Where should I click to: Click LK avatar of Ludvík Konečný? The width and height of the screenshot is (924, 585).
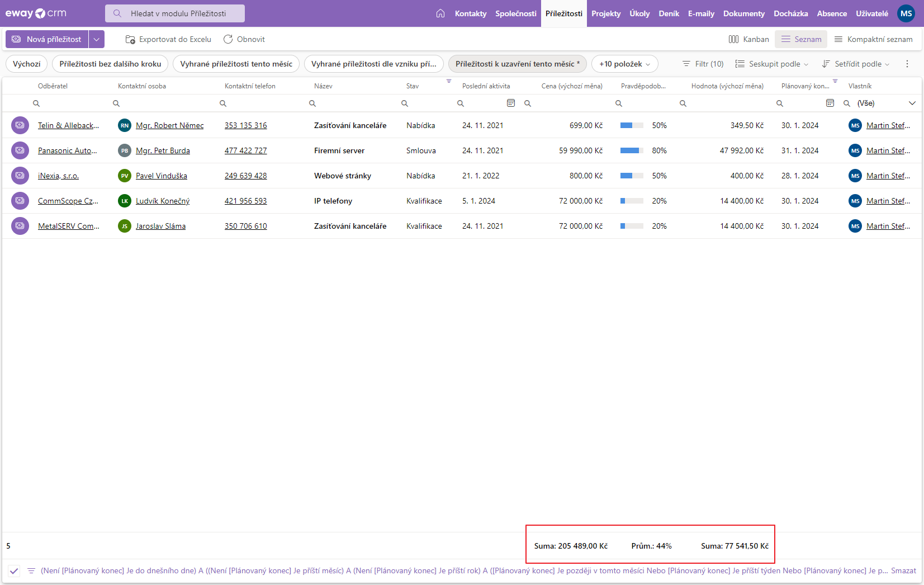pos(125,201)
